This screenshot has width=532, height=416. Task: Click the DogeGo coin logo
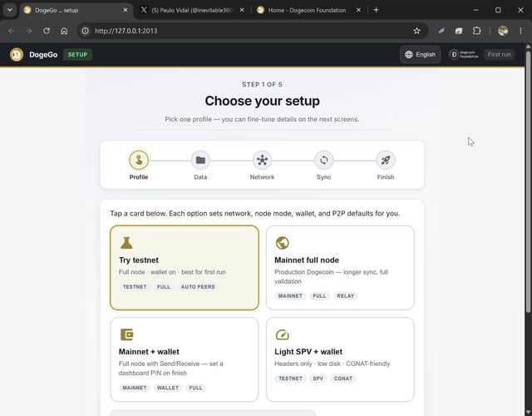(x=17, y=54)
